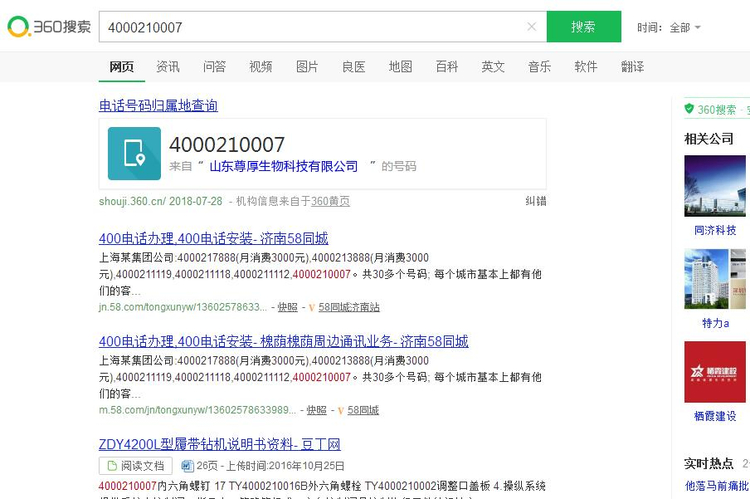Screen dimensions: 750x499
Task: Click the green 360 shield icon
Action: 689,109
